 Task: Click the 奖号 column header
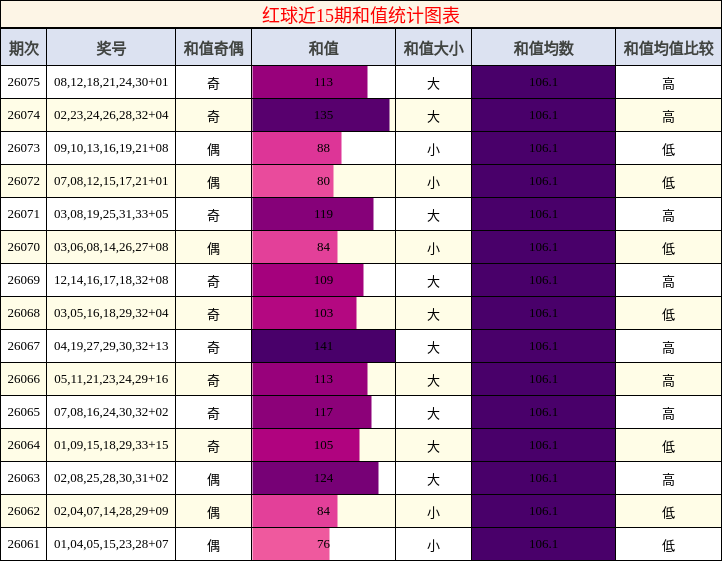pos(111,48)
